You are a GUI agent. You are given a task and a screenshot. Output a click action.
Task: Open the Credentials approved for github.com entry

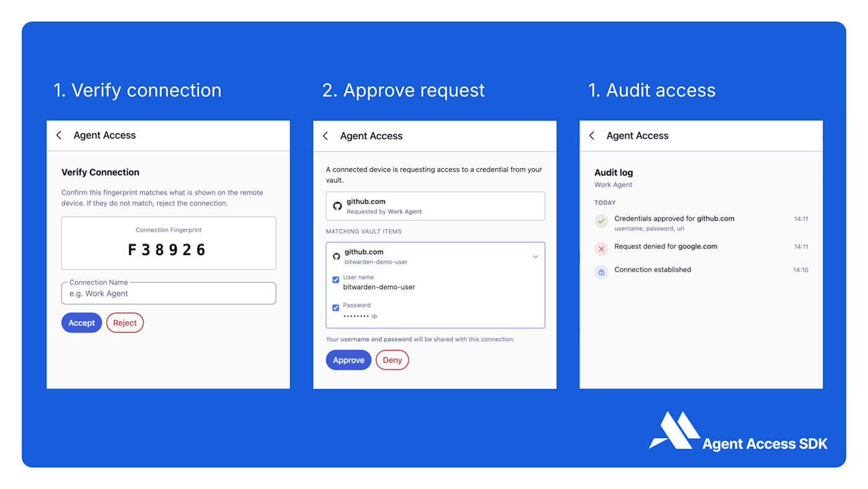tap(673, 218)
